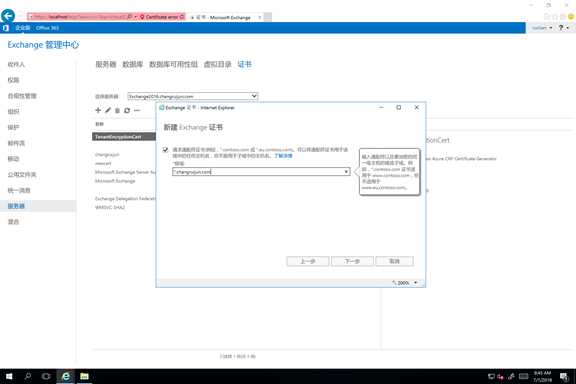Image resolution: width=576 pixels, height=384 pixels.
Task: Open 权限 in the left navigation
Action: click(13, 80)
